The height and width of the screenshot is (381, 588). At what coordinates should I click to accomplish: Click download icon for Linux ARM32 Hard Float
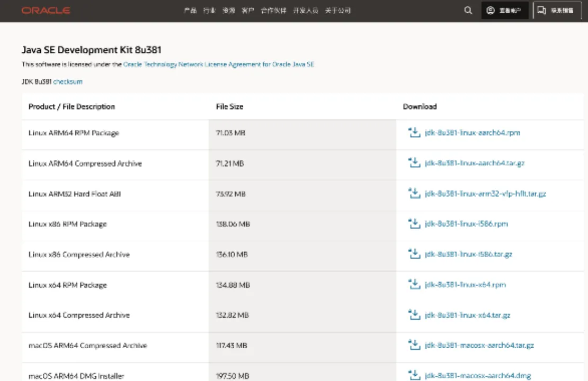(414, 193)
